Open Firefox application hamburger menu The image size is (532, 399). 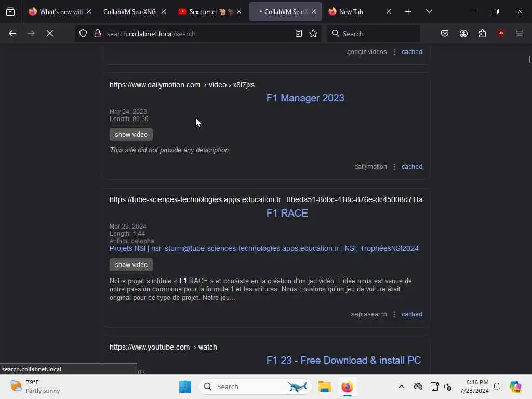[520, 33]
